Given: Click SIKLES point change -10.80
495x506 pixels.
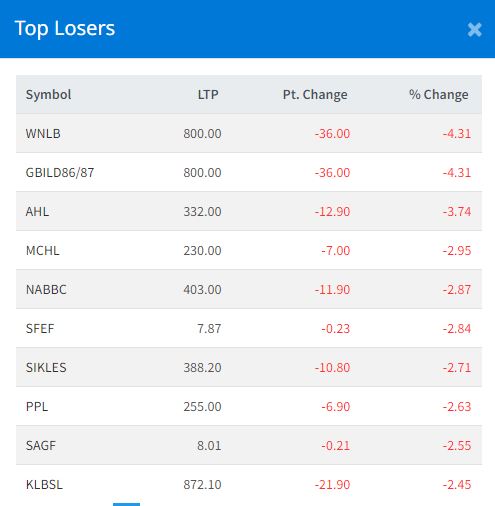Looking at the screenshot, I should [332, 368].
